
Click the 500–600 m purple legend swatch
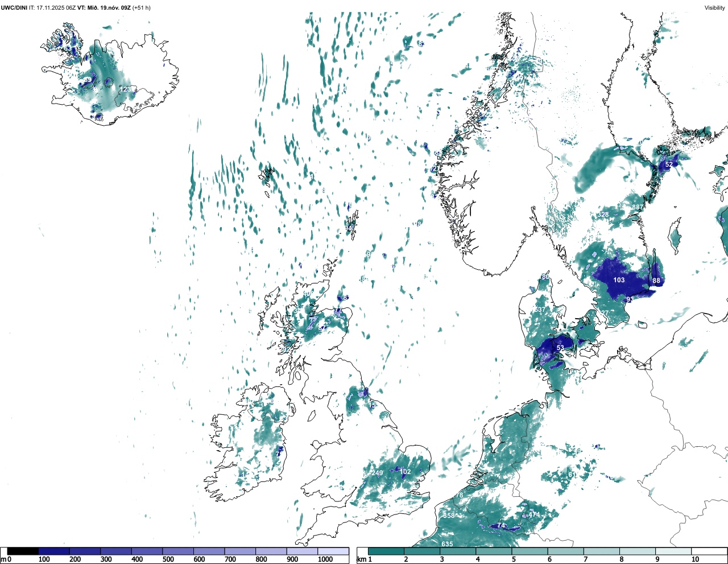178,551
